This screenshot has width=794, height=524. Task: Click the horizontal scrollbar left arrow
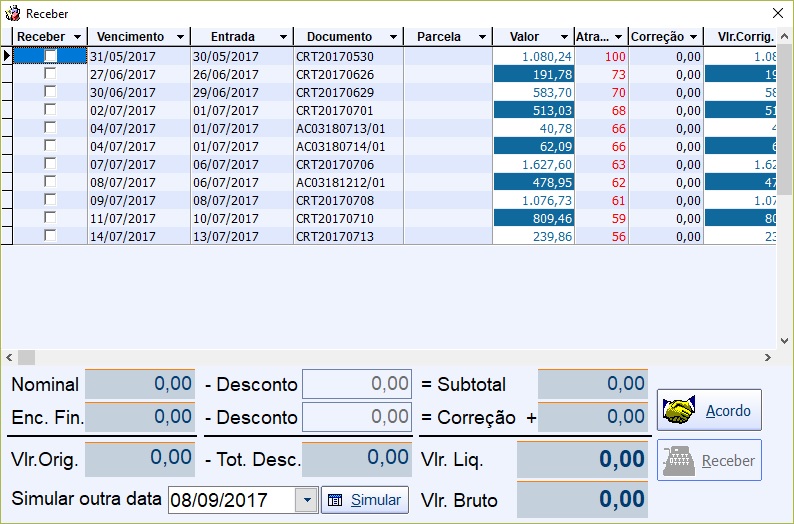9,357
